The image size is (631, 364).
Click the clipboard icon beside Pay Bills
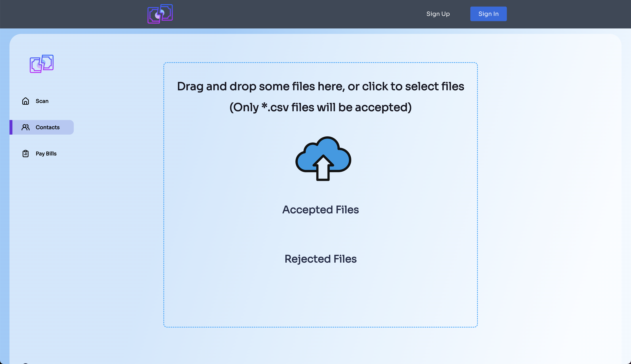point(26,154)
